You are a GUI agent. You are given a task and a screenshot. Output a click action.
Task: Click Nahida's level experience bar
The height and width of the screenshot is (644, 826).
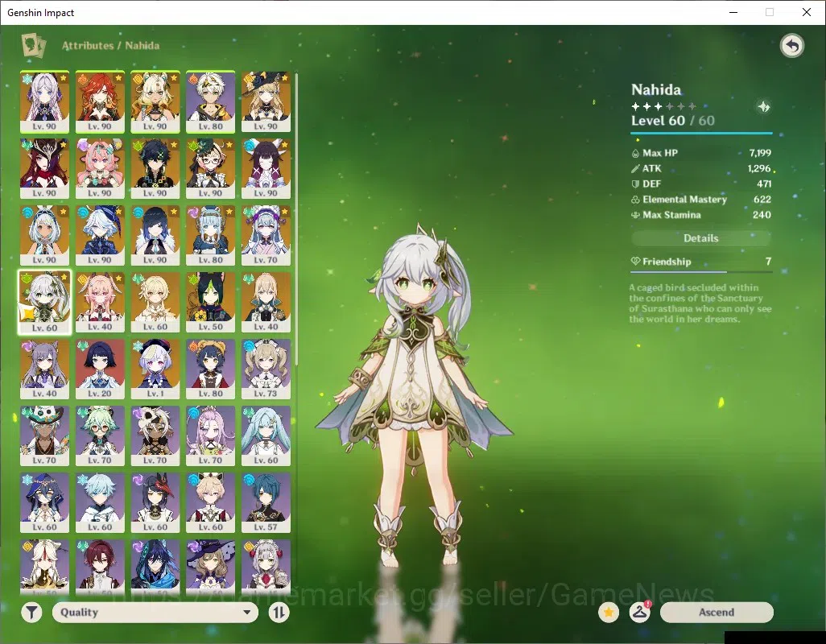click(701, 133)
